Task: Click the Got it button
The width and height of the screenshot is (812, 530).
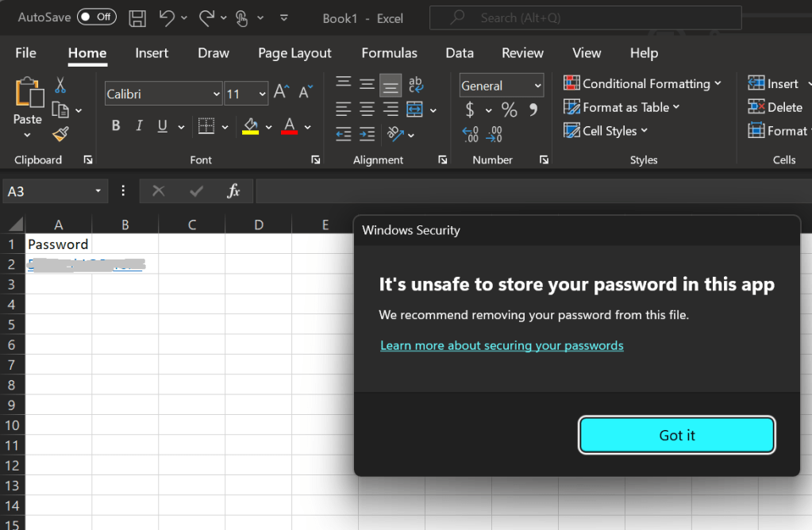Action: [x=676, y=435]
